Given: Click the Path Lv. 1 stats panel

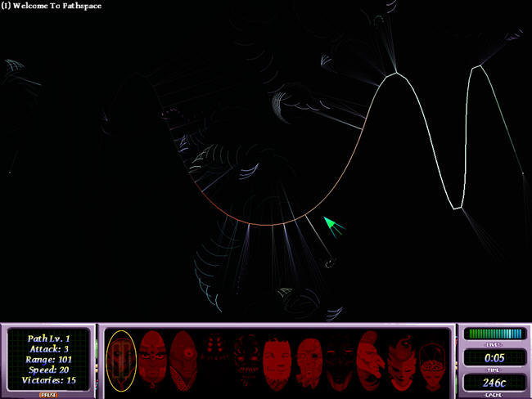Looking at the screenshot, I should pyautogui.click(x=48, y=358).
